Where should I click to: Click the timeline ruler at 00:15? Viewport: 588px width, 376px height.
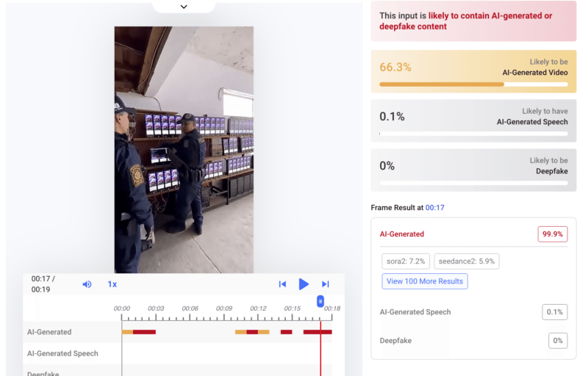coord(292,308)
